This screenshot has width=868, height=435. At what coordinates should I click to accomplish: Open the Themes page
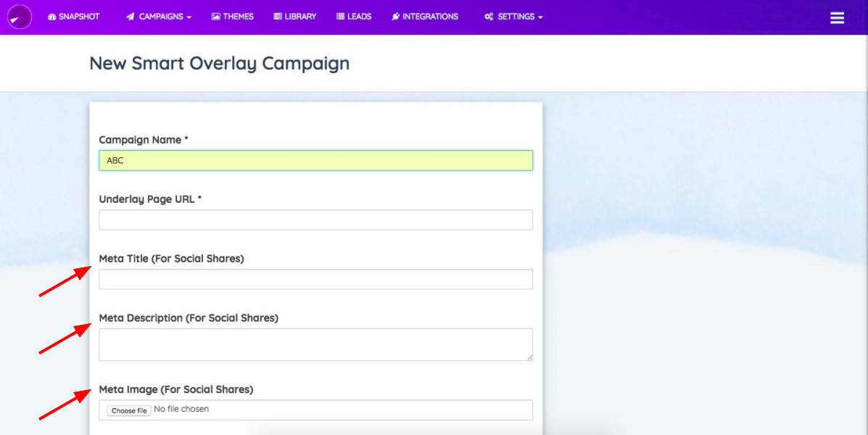(233, 17)
